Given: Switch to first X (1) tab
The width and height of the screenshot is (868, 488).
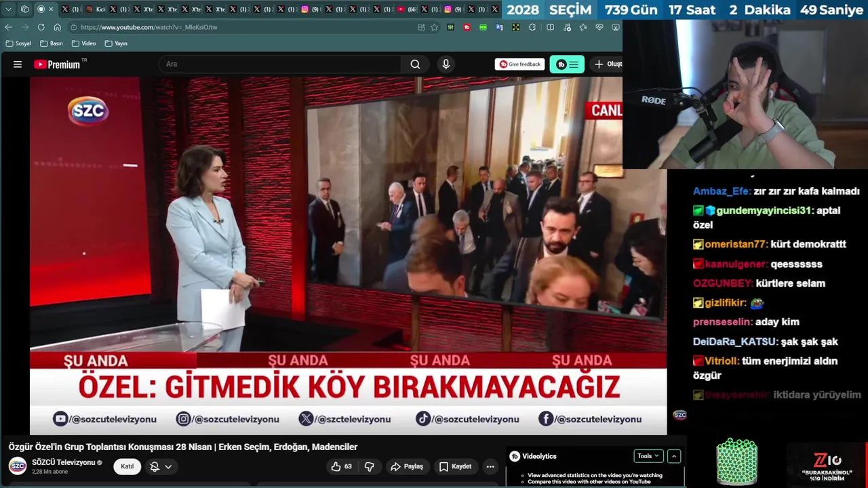Looking at the screenshot, I should 70,9.
